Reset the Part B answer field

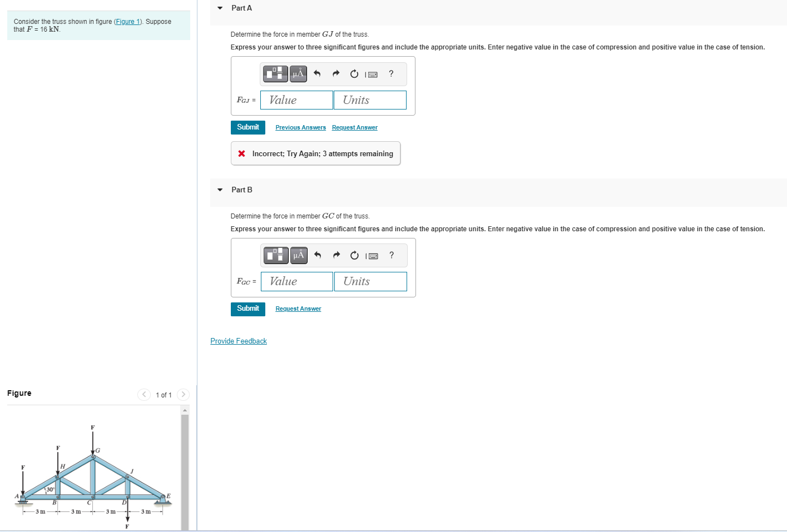(x=355, y=255)
